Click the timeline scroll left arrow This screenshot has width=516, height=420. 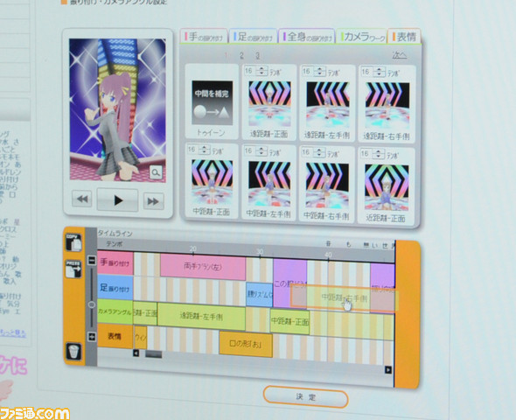click(x=136, y=353)
